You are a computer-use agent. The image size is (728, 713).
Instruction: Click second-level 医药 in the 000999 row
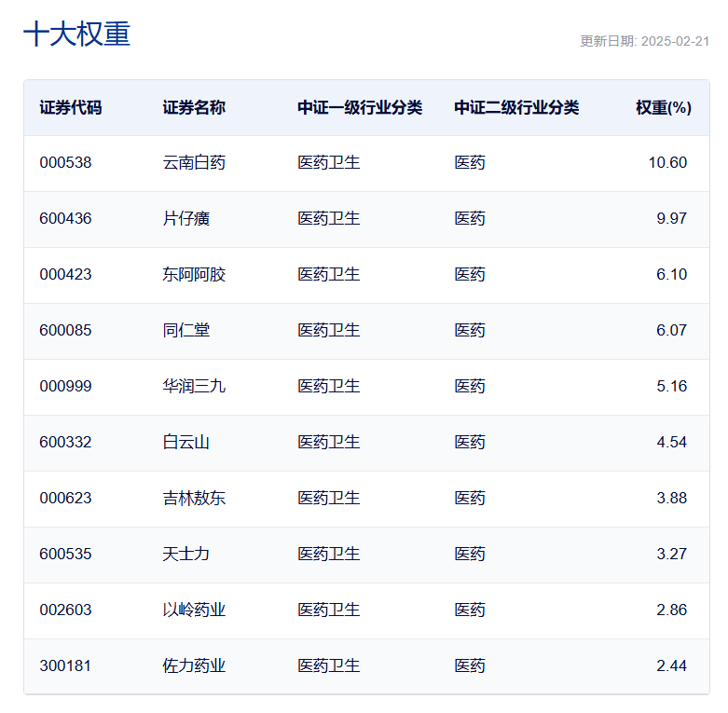pyautogui.click(x=470, y=387)
